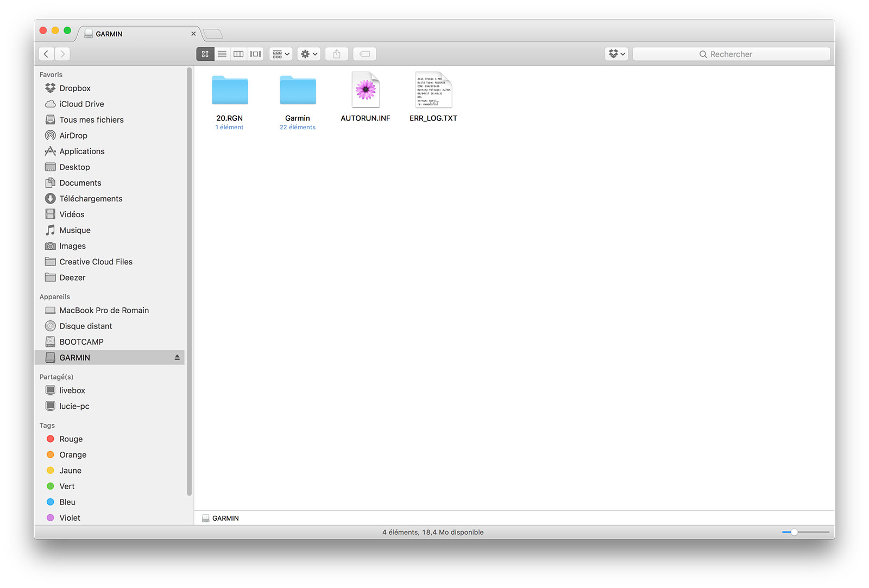The height and width of the screenshot is (588, 869).
Task: Click the Share toolbar button
Action: tap(337, 54)
